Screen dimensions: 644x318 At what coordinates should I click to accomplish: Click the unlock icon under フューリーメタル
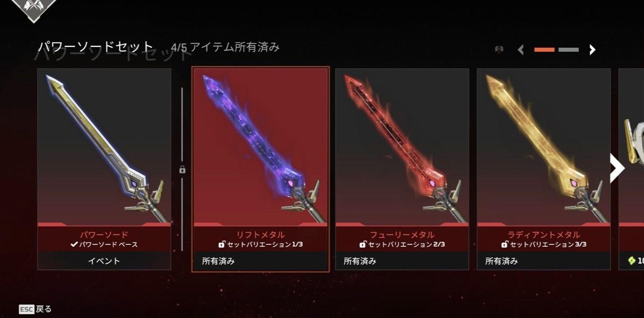[x=362, y=244]
